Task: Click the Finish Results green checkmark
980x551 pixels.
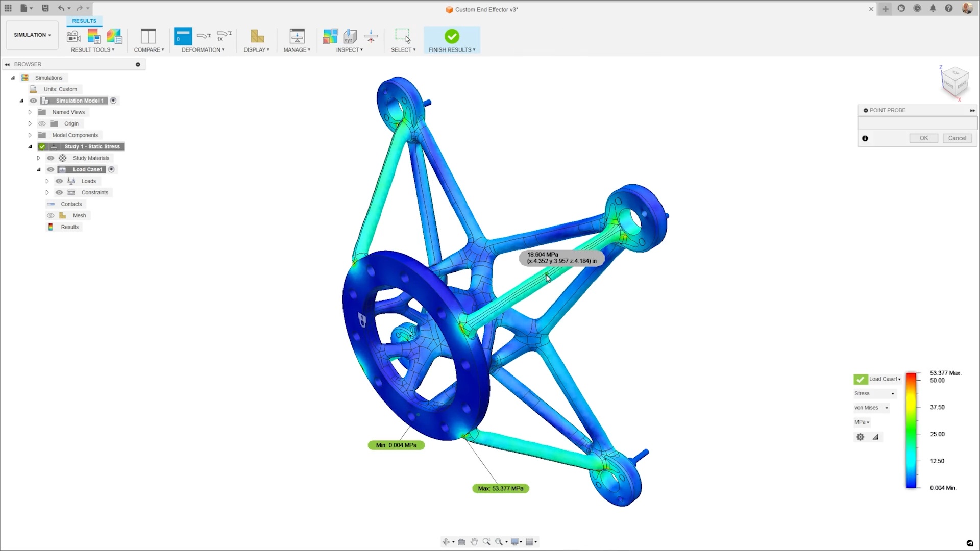Action: click(452, 36)
